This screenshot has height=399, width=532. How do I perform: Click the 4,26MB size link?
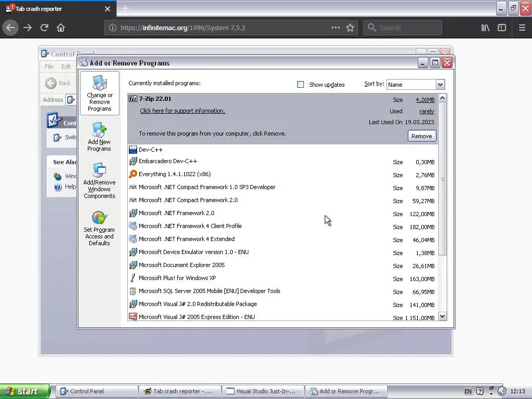[x=425, y=100]
